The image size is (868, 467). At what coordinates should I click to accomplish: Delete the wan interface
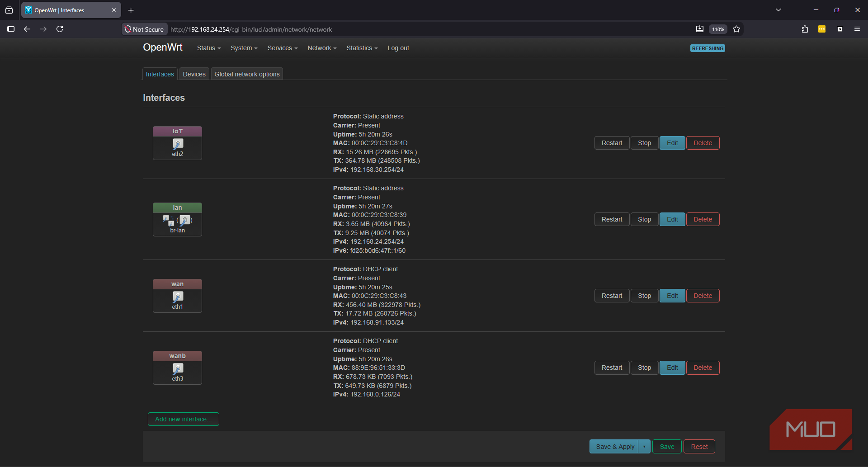703,296
